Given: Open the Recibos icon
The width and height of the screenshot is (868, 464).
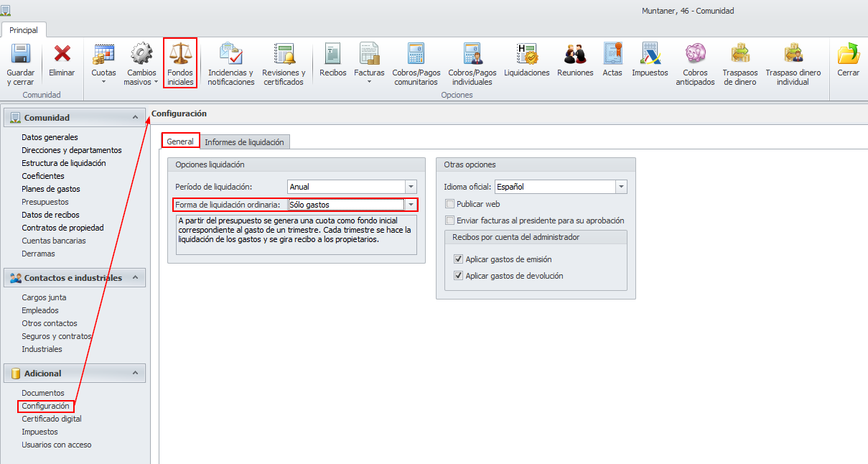Looking at the screenshot, I should [332, 54].
